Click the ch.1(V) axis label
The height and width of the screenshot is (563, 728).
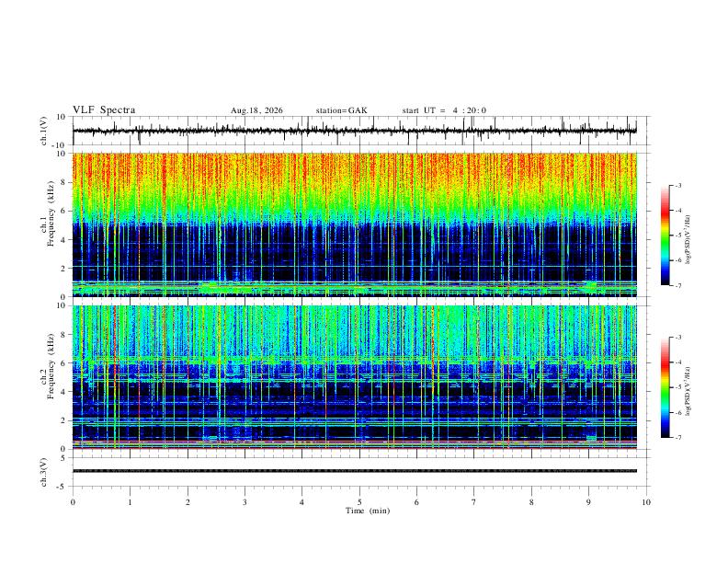[x=44, y=131]
